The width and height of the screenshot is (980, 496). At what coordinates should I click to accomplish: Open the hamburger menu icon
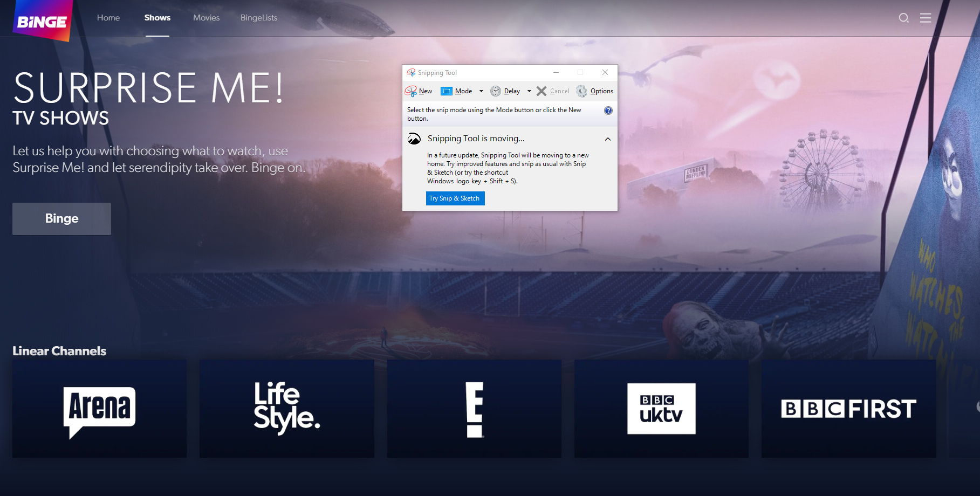coord(926,18)
